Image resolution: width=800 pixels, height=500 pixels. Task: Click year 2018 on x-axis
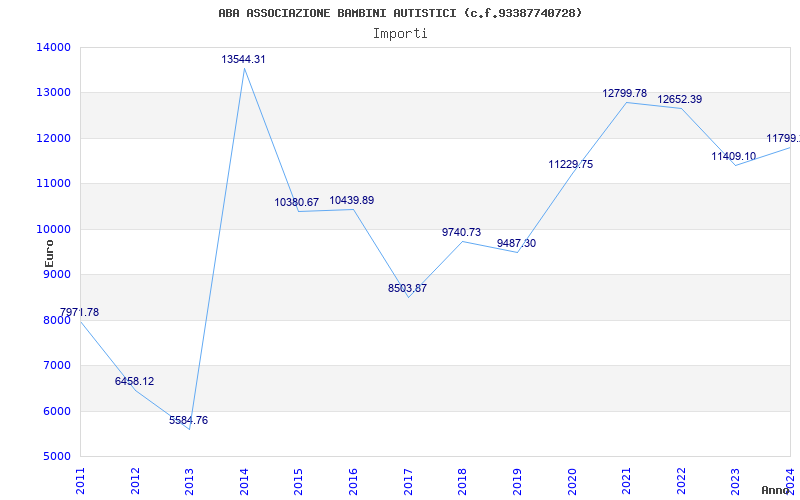(x=462, y=482)
